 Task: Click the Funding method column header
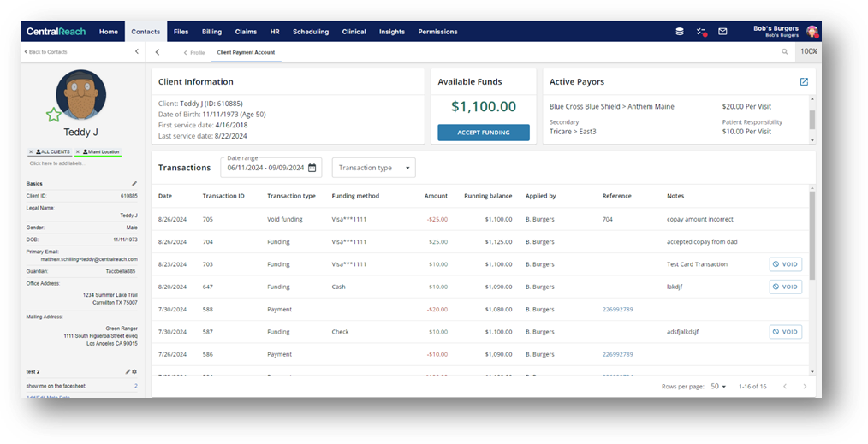(355, 196)
